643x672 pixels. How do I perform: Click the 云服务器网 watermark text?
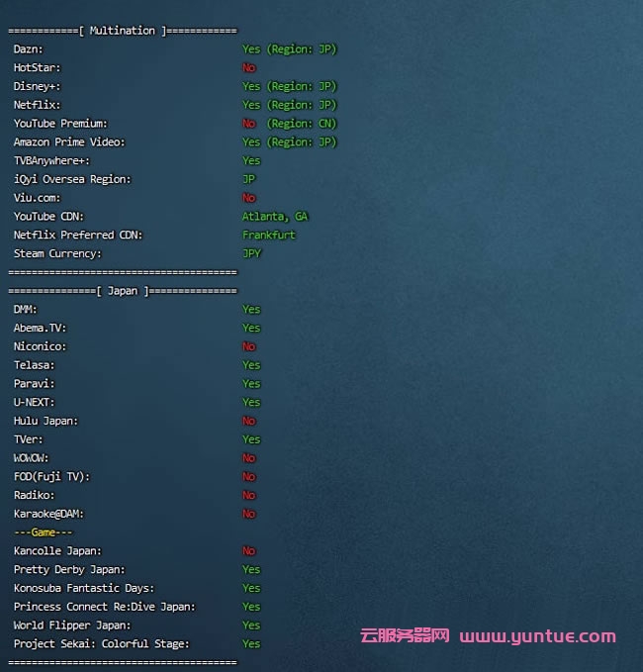pos(405,636)
